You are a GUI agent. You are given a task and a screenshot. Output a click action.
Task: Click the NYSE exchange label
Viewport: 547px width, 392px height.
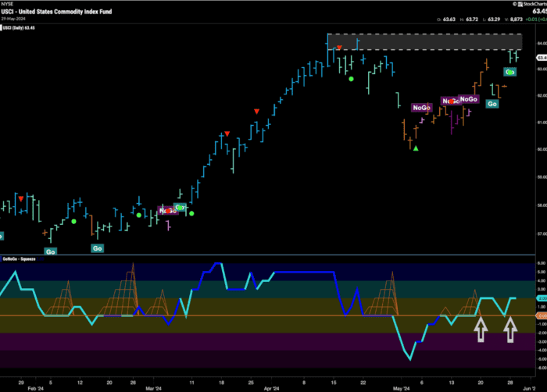click(x=7, y=4)
